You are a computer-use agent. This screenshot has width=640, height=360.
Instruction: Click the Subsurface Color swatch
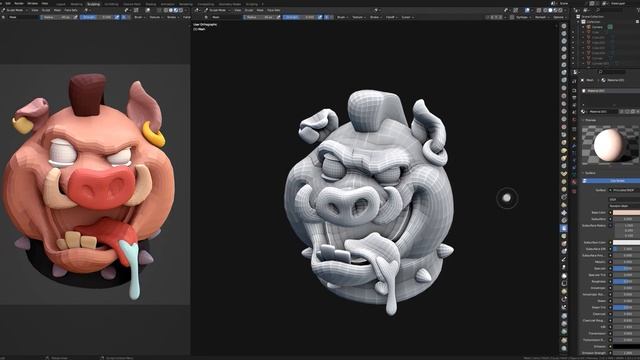(x=627, y=242)
